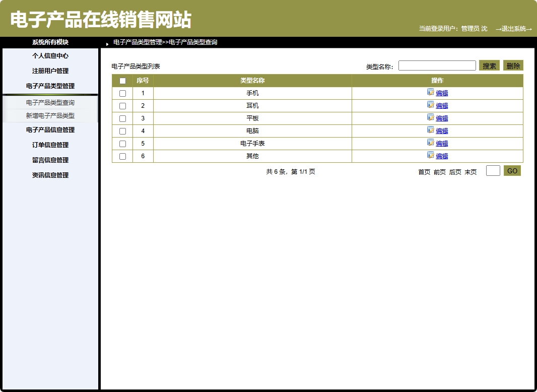Check the checkbox for the 手机 row

(122, 93)
